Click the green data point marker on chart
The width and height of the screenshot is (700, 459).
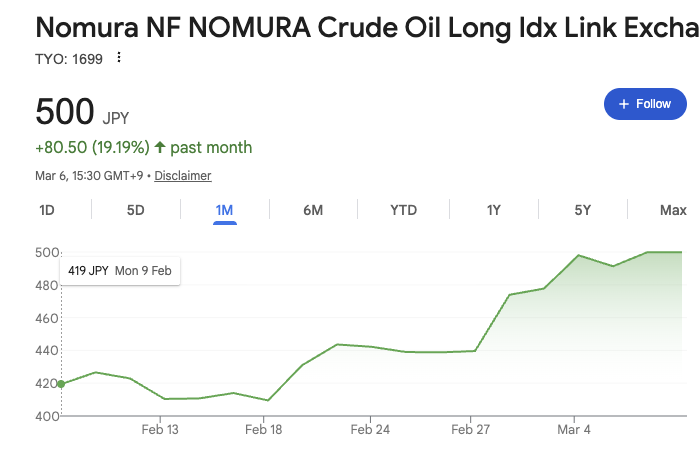(x=61, y=384)
